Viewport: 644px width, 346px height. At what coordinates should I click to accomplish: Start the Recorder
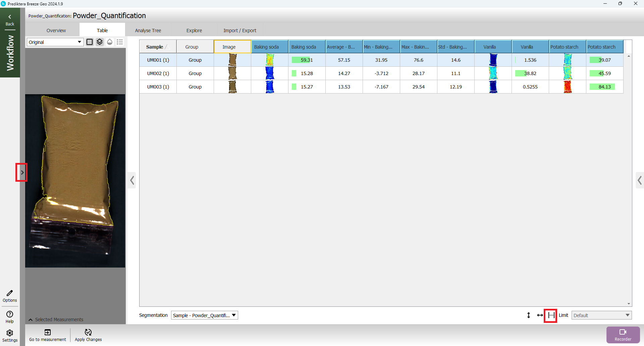623,335
